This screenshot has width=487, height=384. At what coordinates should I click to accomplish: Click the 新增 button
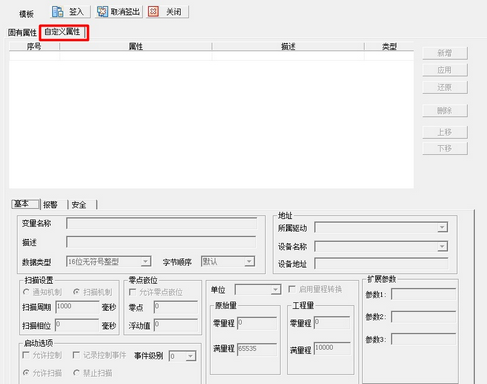click(445, 53)
